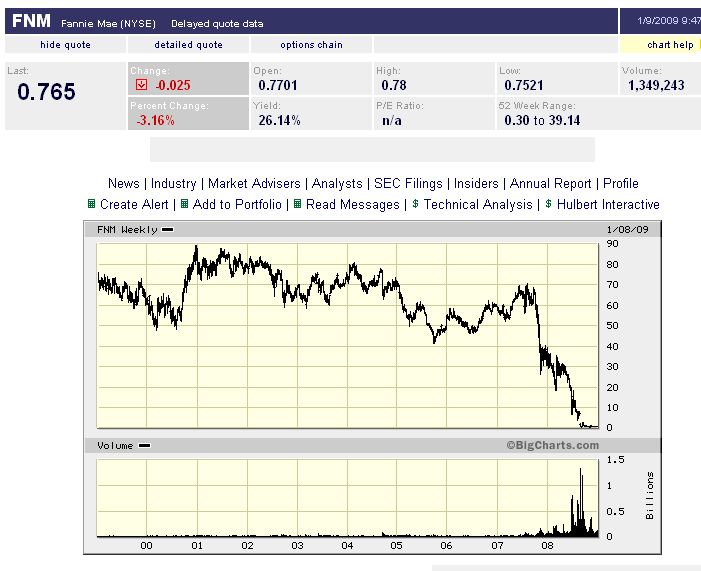
Task: Click the last price 0.765
Action: pos(46,92)
